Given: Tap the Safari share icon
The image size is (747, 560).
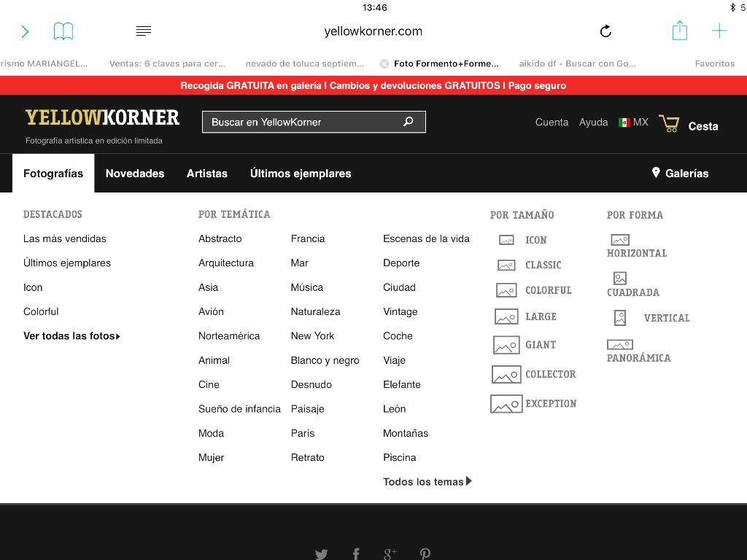Looking at the screenshot, I should (x=679, y=31).
